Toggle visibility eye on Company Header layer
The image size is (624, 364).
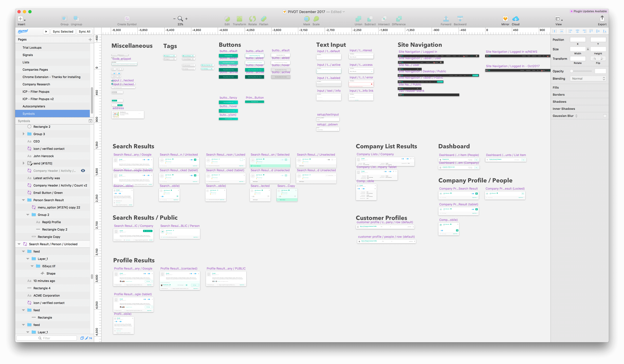(83, 171)
